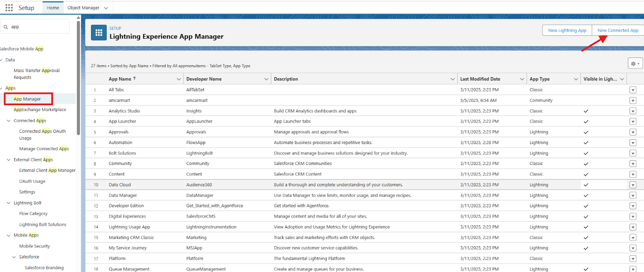
Task: Select the Queue Management app name cell
Action: [x=129, y=269]
